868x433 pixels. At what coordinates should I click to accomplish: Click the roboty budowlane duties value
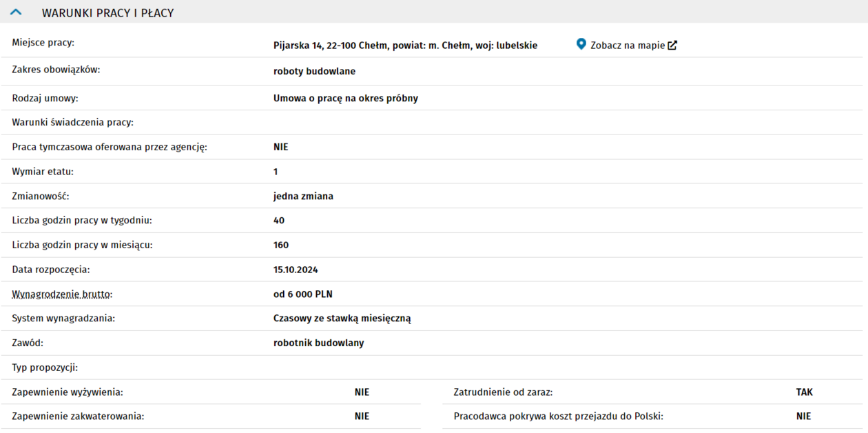pyautogui.click(x=314, y=71)
